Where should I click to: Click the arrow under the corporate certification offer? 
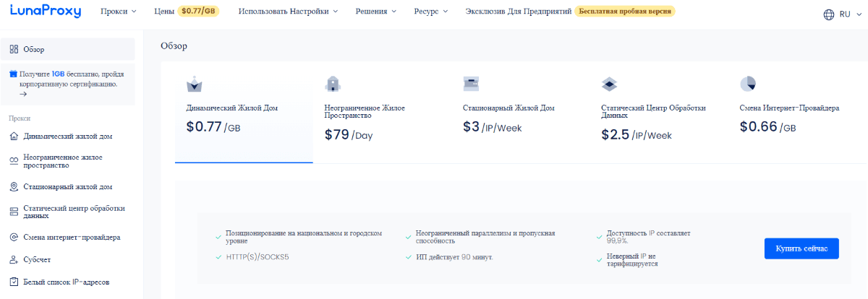pyautogui.click(x=23, y=94)
